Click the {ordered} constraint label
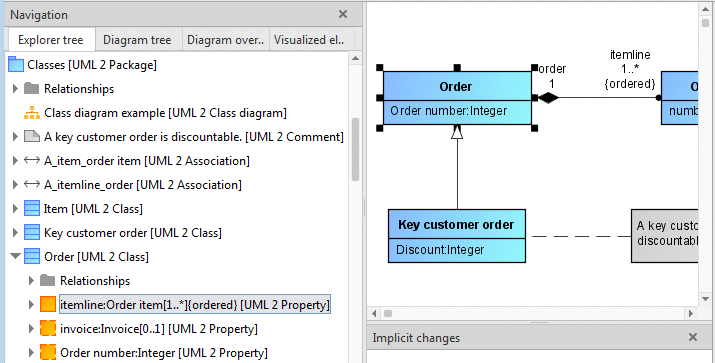The width and height of the screenshot is (715, 363). coord(630,84)
